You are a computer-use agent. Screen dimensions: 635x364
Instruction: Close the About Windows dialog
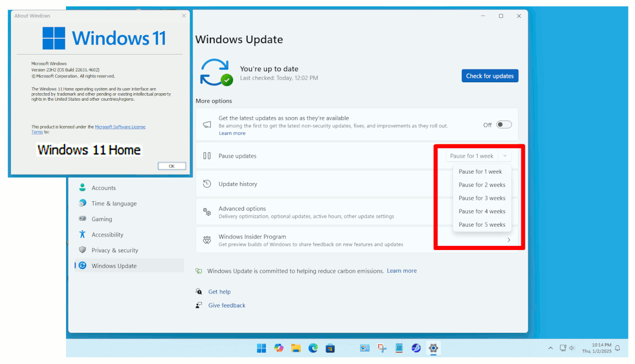(184, 16)
